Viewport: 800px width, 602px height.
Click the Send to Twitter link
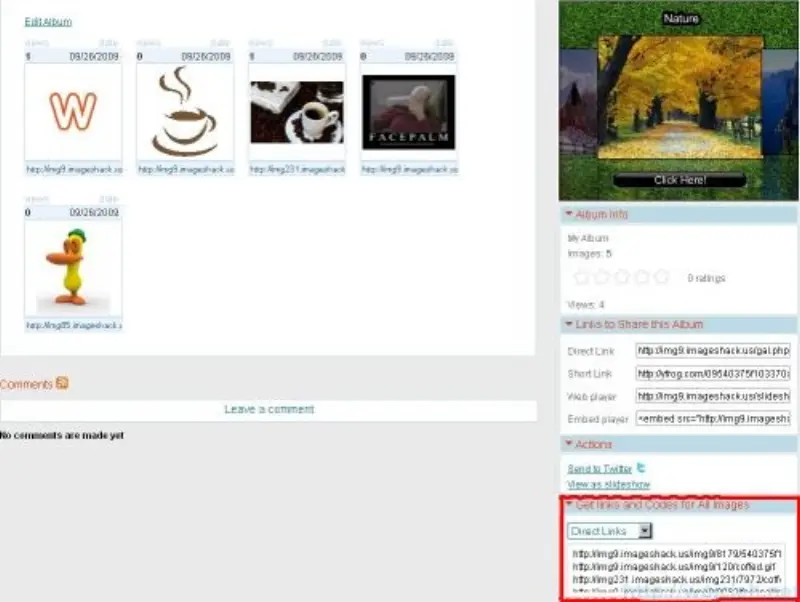[599, 468]
